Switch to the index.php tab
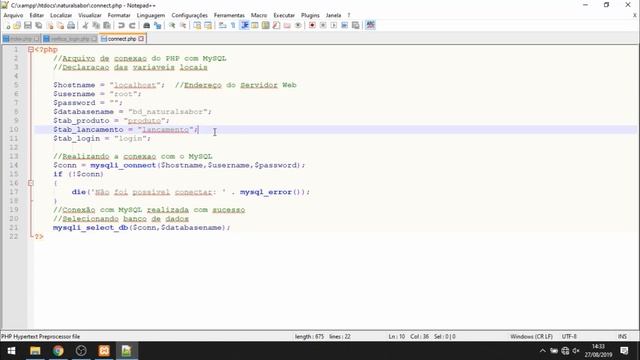The height and width of the screenshot is (360, 640). [21, 39]
